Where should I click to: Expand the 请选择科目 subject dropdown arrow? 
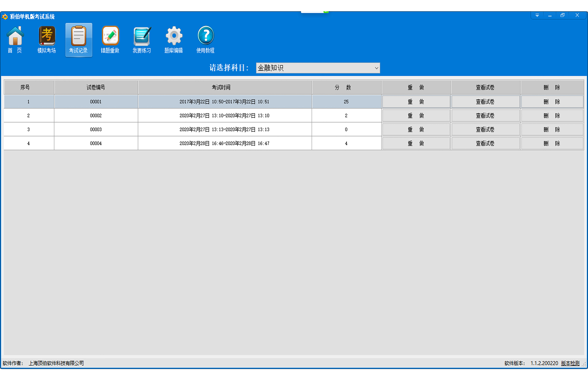point(376,68)
